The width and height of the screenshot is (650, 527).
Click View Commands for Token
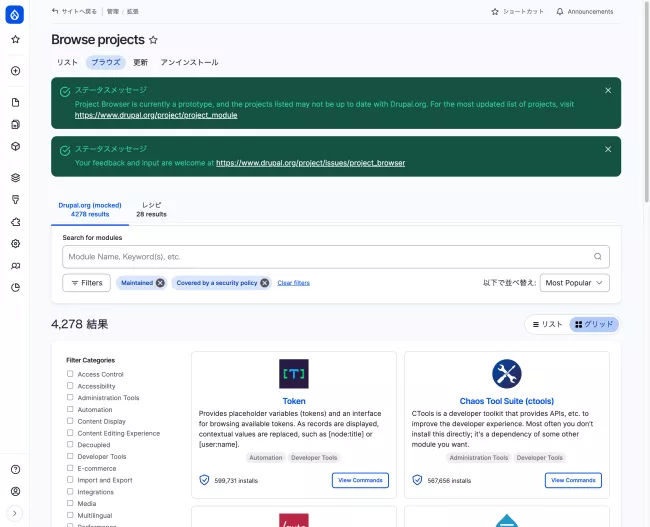pyautogui.click(x=360, y=480)
